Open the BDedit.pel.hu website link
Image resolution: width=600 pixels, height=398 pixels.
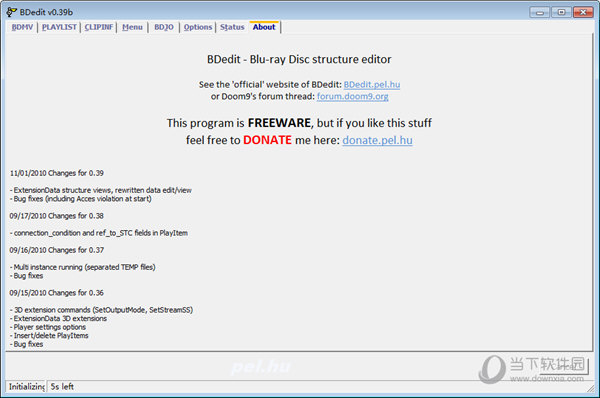(372, 85)
